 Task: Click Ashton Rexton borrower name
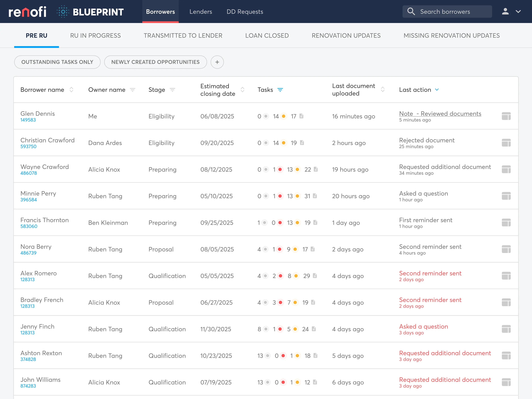pyautogui.click(x=41, y=353)
